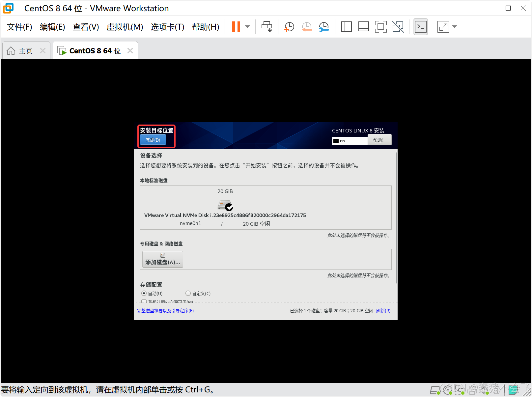The height and width of the screenshot is (397, 532).
Task: Open the 帮助(H) menu
Action: coord(206,27)
